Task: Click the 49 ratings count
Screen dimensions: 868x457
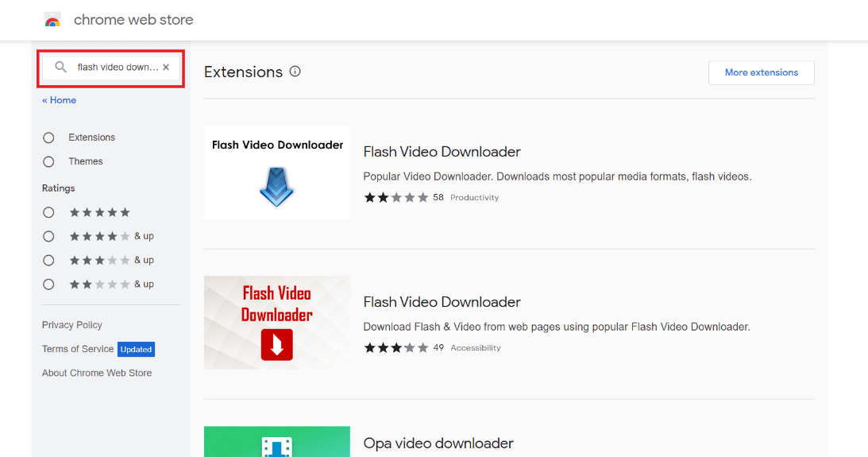Action: coord(438,348)
